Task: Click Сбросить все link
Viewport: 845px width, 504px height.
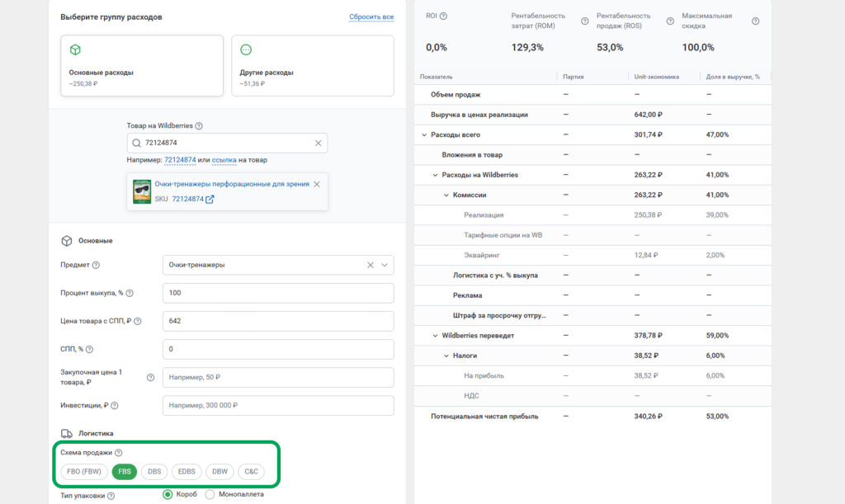Action: 371,16
